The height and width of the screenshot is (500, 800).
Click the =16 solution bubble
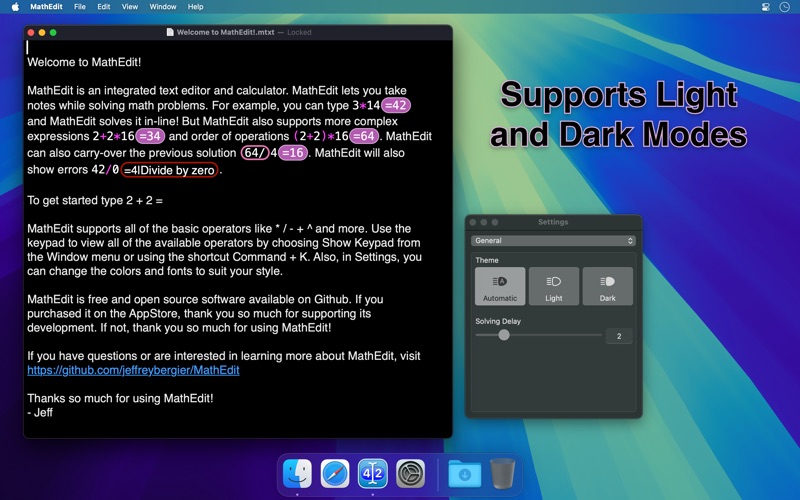(x=293, y=153)
